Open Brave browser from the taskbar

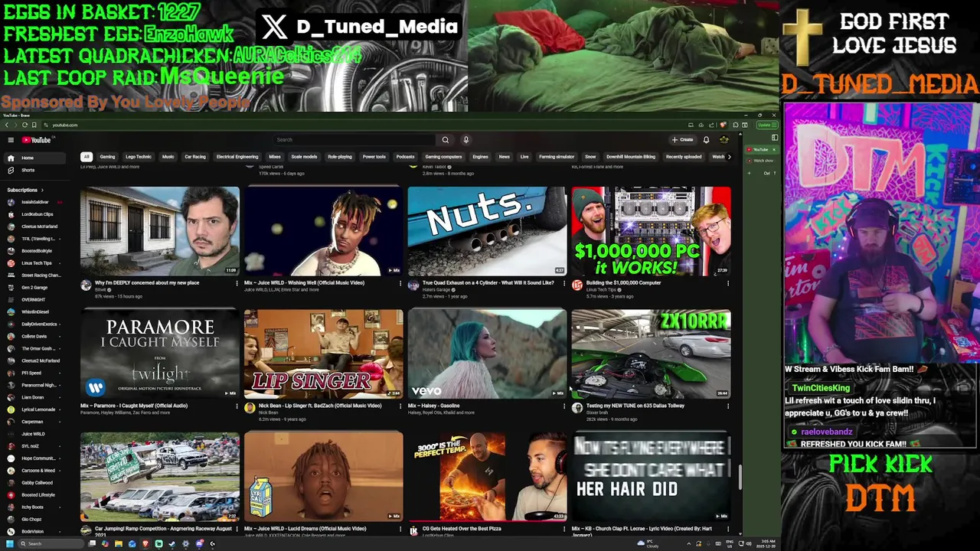[145, 543]
